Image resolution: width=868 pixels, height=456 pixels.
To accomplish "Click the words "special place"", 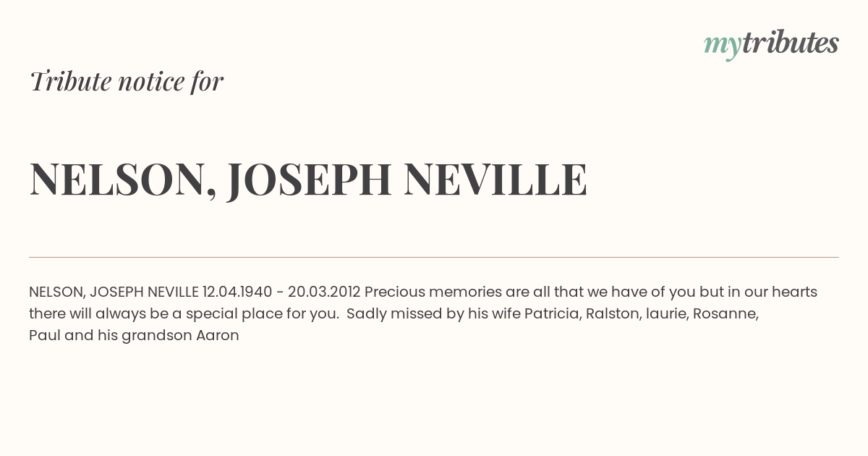I will point(225,314).
